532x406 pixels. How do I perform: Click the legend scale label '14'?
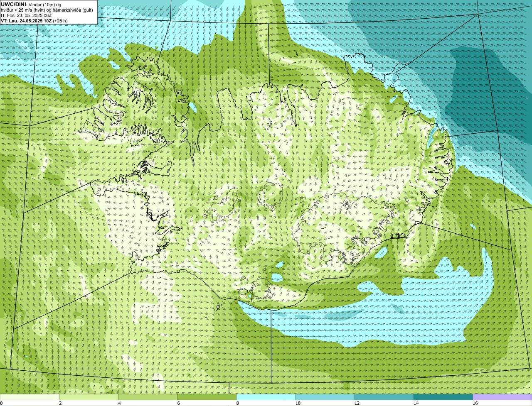coord(416,403)
